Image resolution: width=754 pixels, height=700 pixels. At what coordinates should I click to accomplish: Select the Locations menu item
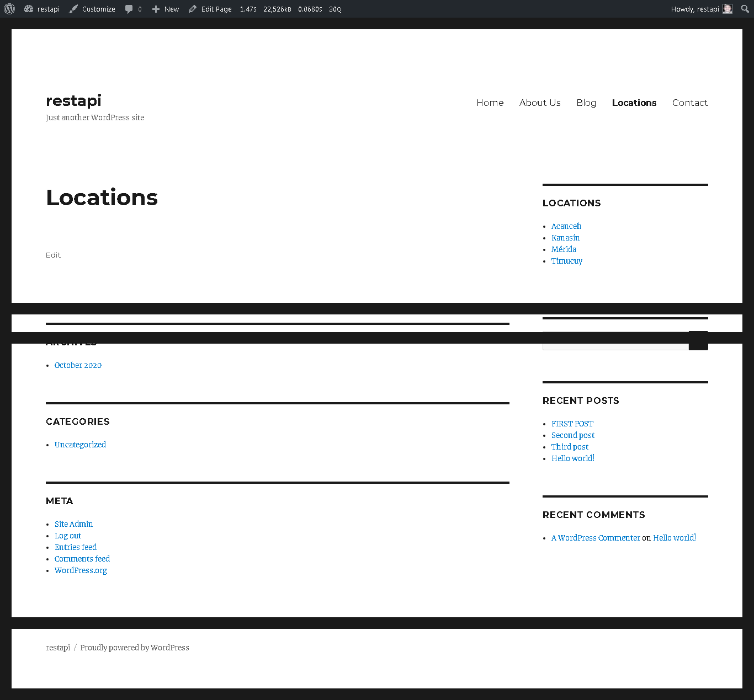(x=634, y=103)
